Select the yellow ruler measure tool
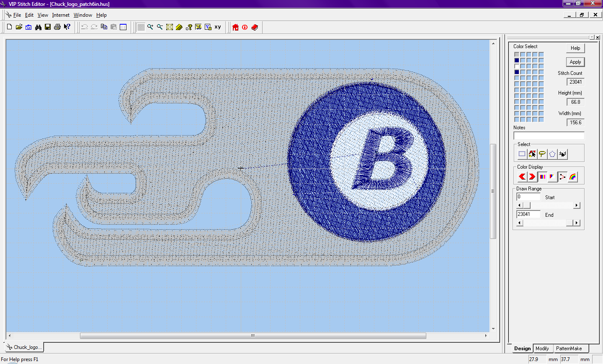 tap(179, 27)
